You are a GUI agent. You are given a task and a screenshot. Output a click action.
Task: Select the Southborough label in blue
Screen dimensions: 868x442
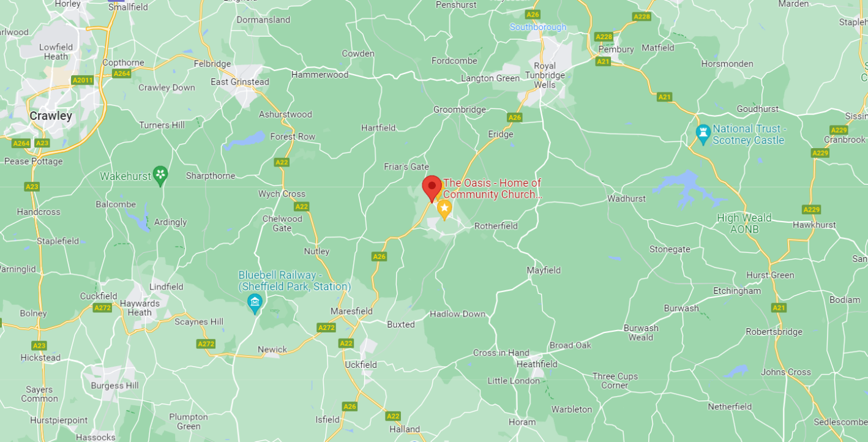[x=538, y=28]
